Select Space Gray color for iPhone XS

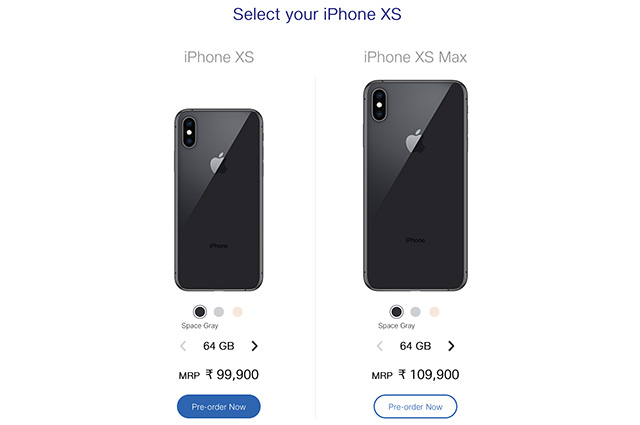tap(200, 312)
